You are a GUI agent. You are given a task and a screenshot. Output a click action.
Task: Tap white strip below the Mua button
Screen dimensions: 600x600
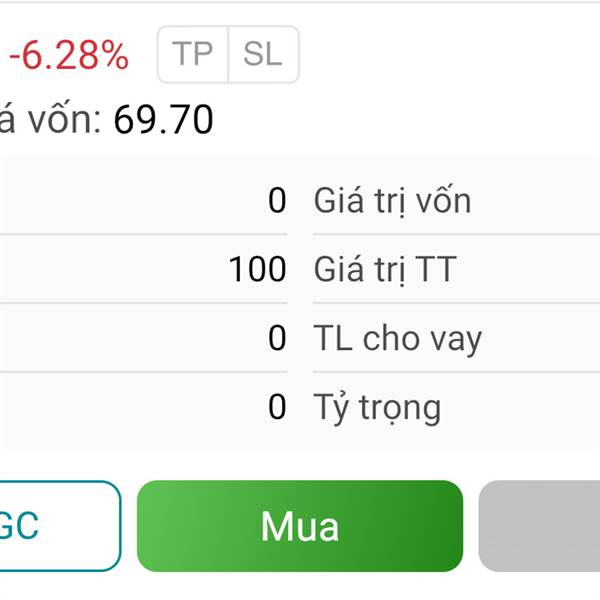coord(300,587)
